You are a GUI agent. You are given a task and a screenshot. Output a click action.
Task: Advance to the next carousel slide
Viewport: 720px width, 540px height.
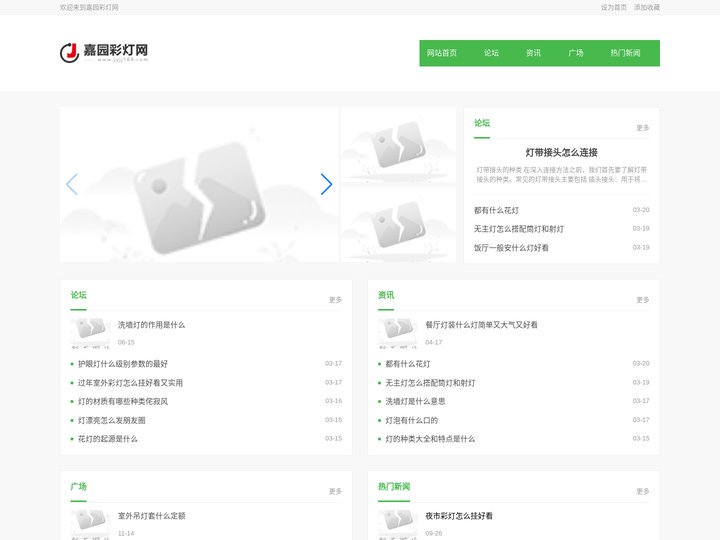tap(326, 185)
